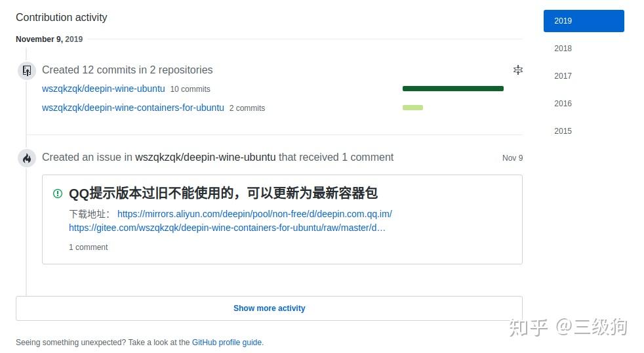Screen dimensions: 644x353
Task: Open the wszqkzqk/deepin-wine-ubuntu repository link
Action: [104, 89]
